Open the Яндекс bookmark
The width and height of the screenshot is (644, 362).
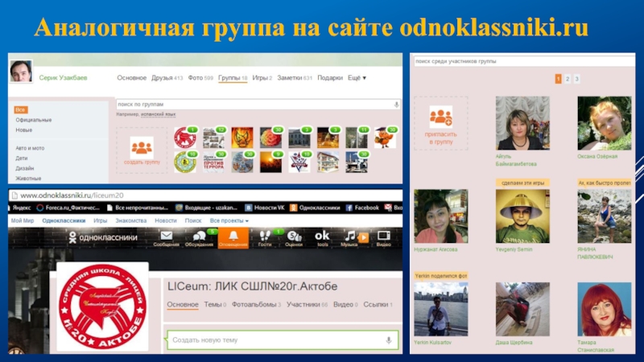point(21,208)
